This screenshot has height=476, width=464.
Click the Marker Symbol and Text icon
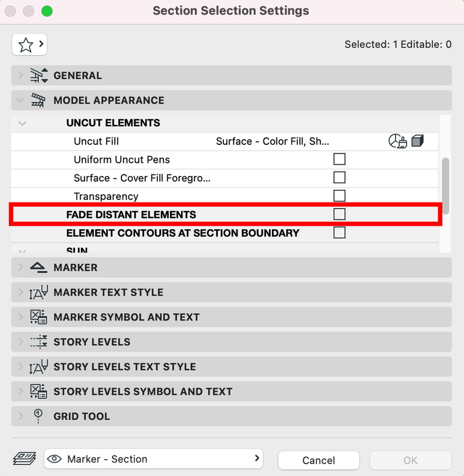[x=39, y=317]
